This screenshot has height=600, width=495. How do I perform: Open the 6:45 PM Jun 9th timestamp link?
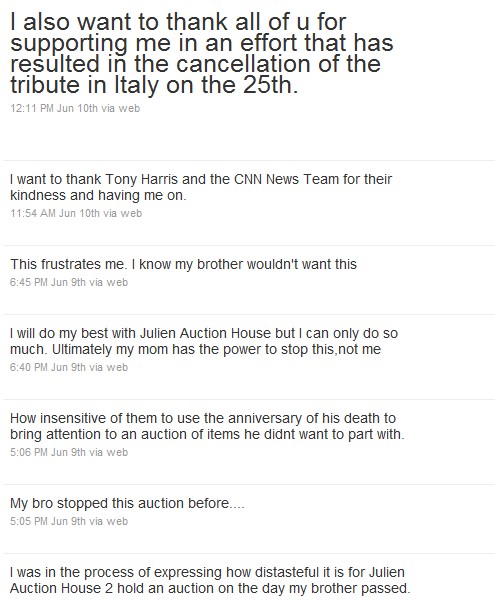[48, 282]
